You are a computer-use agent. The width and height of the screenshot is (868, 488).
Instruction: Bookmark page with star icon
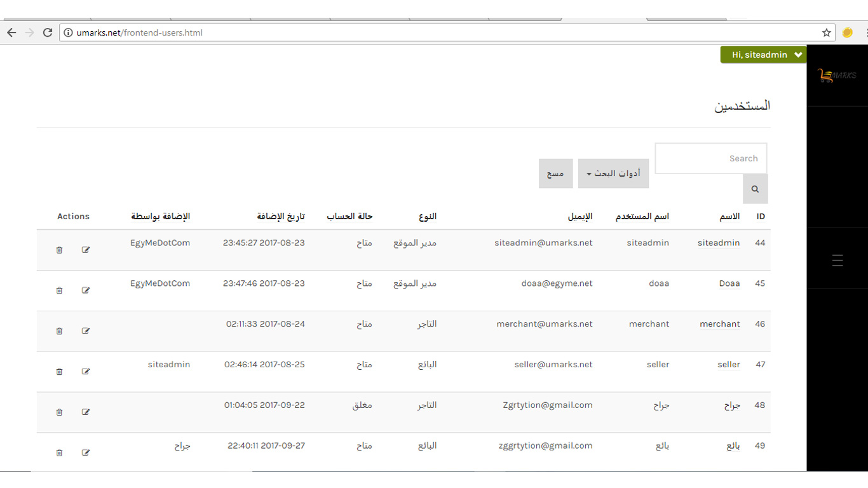click(826, 32)
